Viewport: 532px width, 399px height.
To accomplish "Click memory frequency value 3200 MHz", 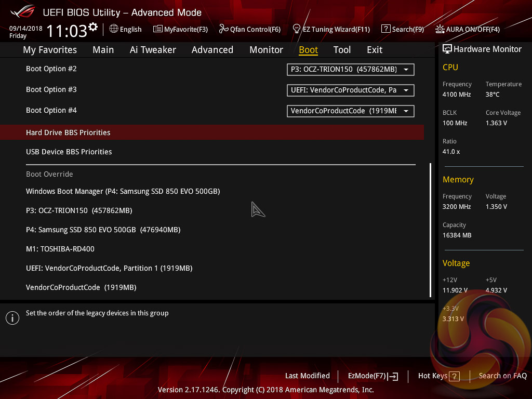I will (457, 207).
